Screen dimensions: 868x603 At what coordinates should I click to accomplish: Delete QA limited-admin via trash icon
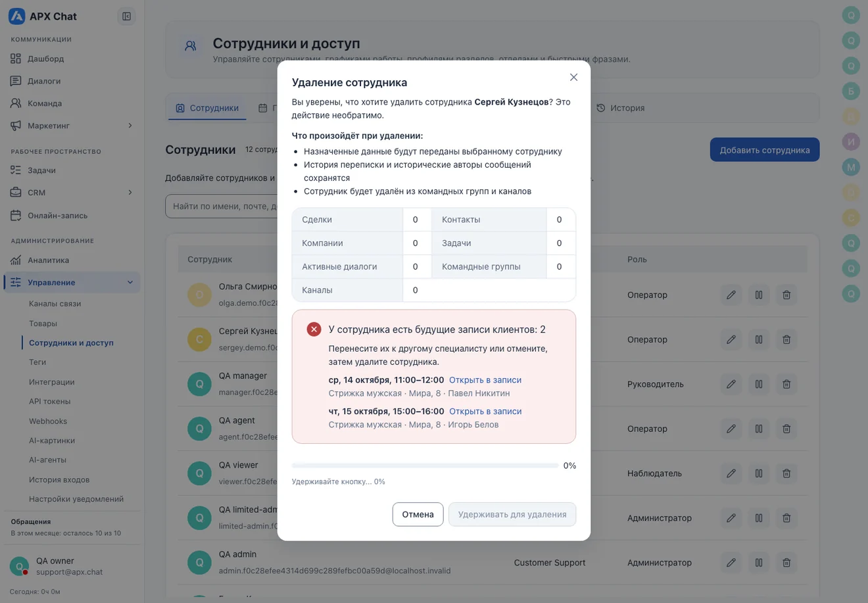pos(786,518)
